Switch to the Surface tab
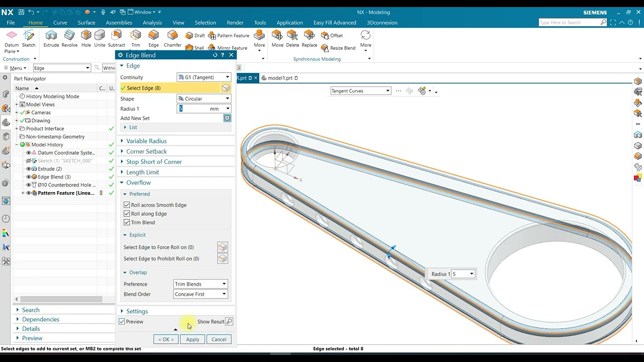Image resolution: width=644 pixels, height=362 pixels. (86, 23)
